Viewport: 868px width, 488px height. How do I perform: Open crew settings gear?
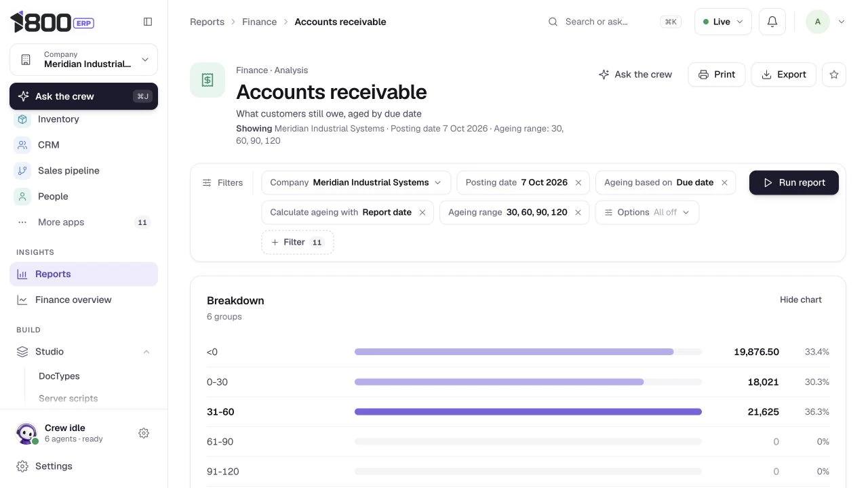[x=144, y=433]
